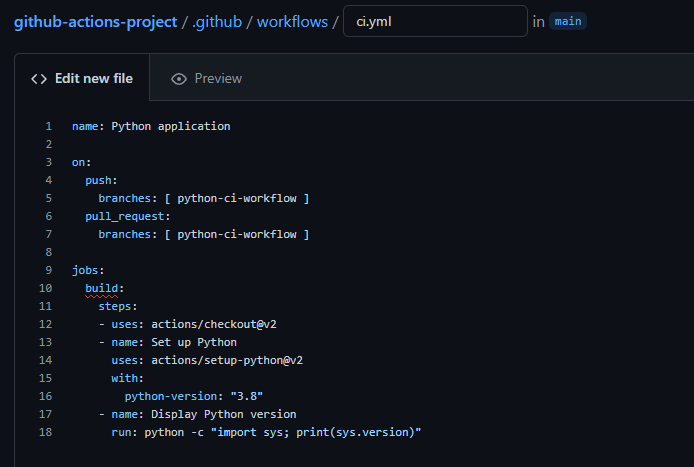
Task: Place cursor on 'name: Python application' line
Action: (x=151, y=126)
